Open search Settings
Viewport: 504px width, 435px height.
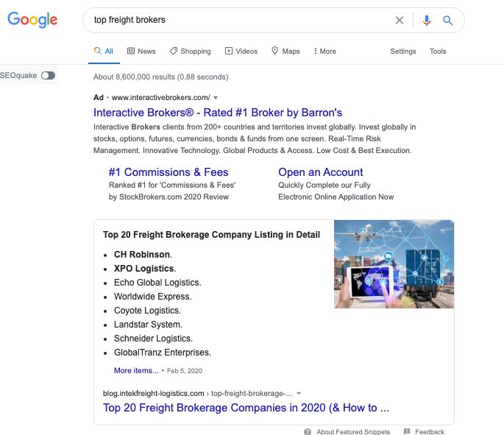(x=402, y=51)
